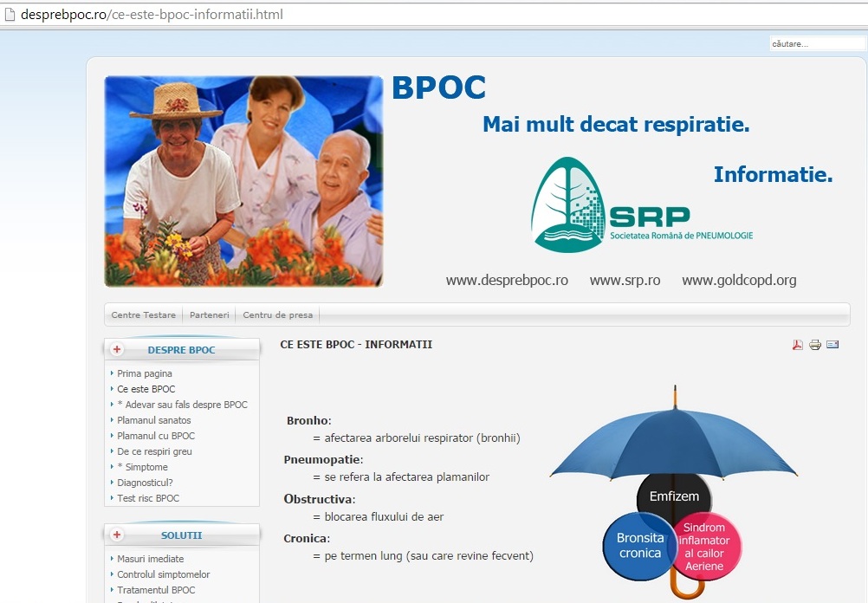The width and height of the screenshot is (868, 603).
Task: Click the header photo of three people
Action: point(243,181)
